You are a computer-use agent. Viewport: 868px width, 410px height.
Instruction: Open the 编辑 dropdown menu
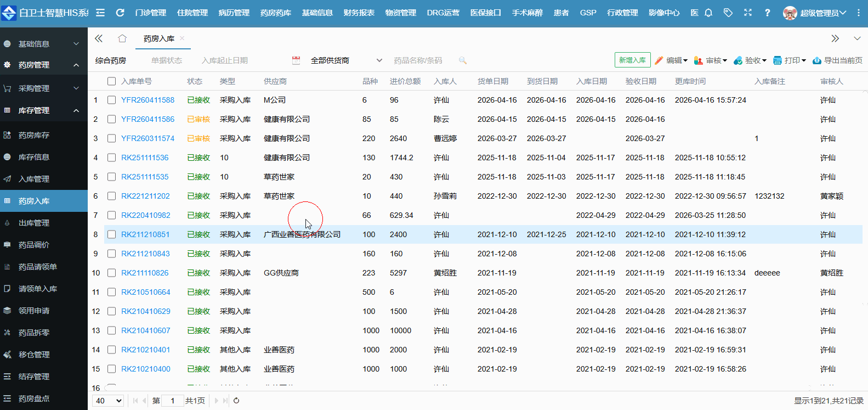coord(671,60)
